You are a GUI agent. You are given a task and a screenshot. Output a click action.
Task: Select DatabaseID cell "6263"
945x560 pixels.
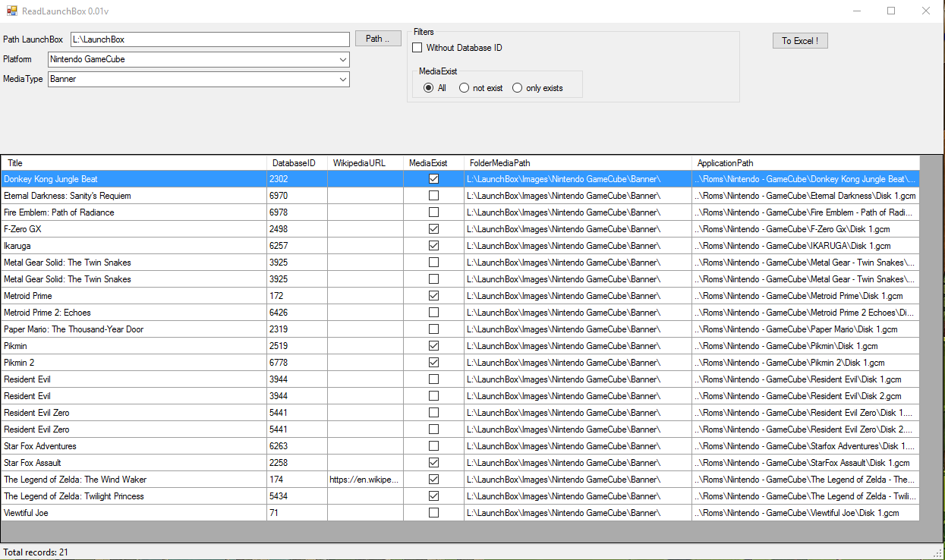click(298, 446)
